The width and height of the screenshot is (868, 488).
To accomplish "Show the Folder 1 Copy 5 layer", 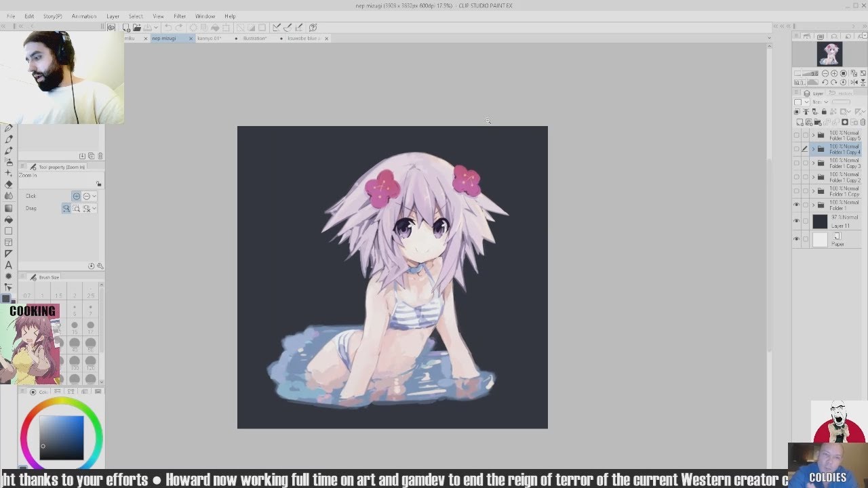I will (796, 136).
